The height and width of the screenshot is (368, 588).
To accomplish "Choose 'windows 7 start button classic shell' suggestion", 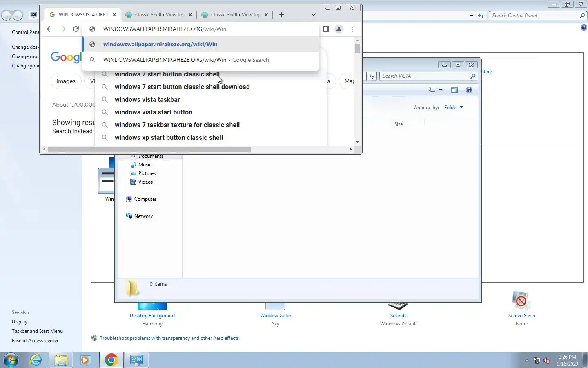I will point(167,74).
